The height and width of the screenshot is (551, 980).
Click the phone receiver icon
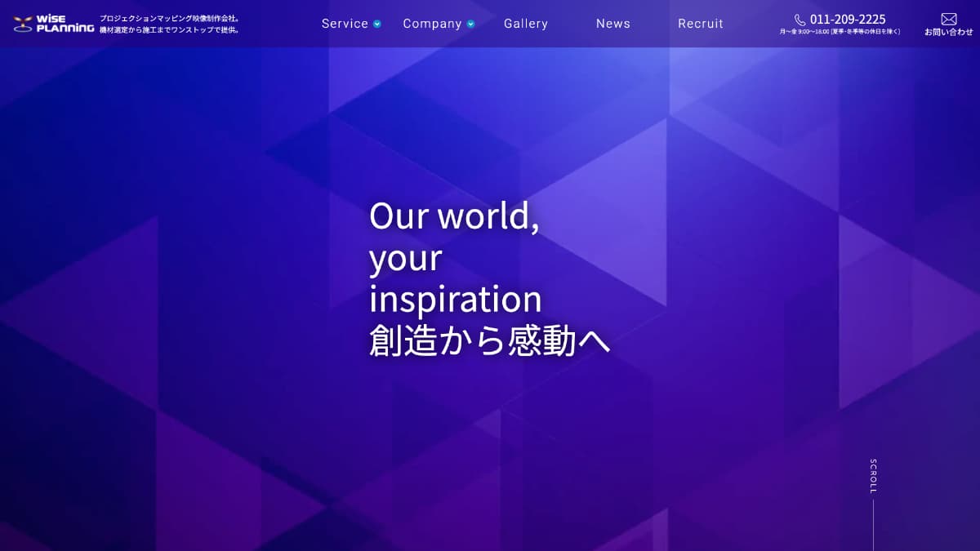coord(800,18)
